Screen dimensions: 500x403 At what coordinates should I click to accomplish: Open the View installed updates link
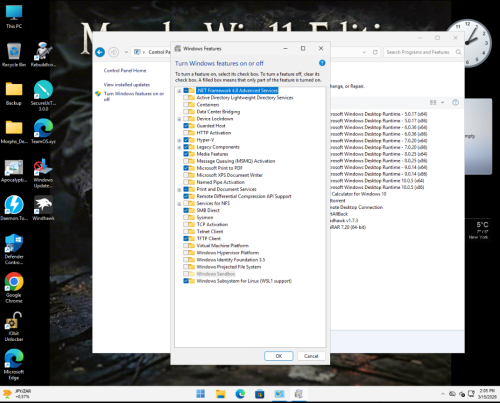click(x=127, y=85)
